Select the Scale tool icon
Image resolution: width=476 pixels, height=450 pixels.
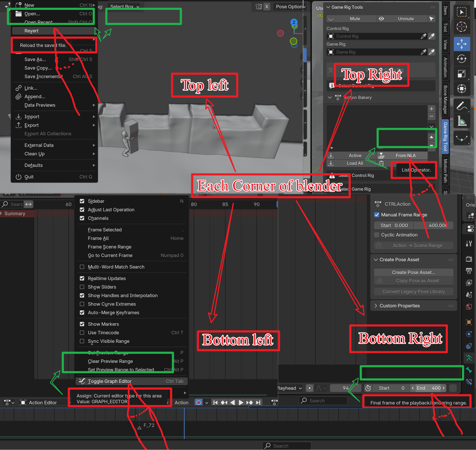(x=462, y=74)
